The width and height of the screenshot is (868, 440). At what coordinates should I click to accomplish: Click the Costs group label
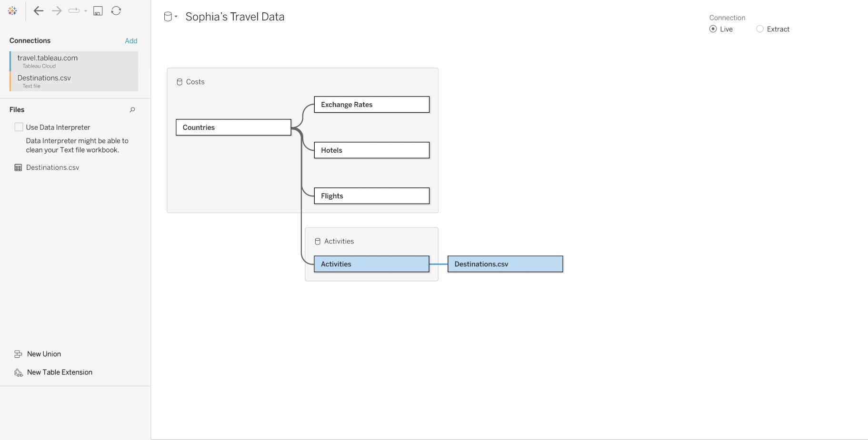tap(195, 82)
